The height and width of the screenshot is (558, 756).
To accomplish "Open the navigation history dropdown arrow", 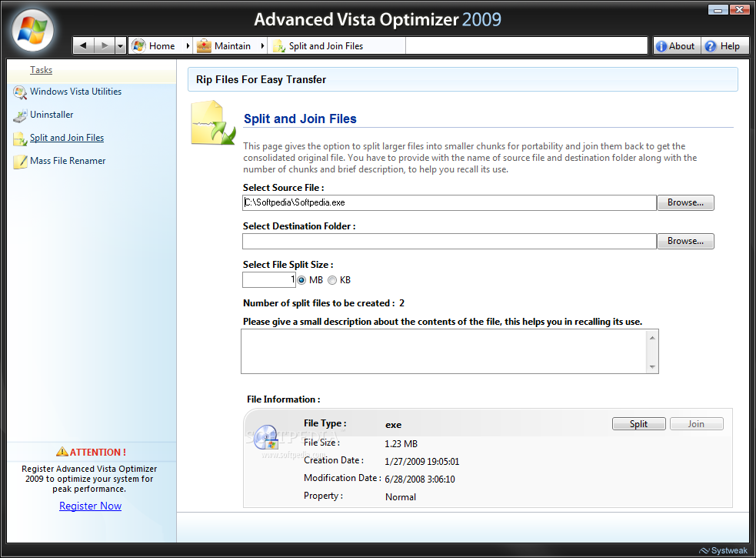I will click(x=121, y=46).
